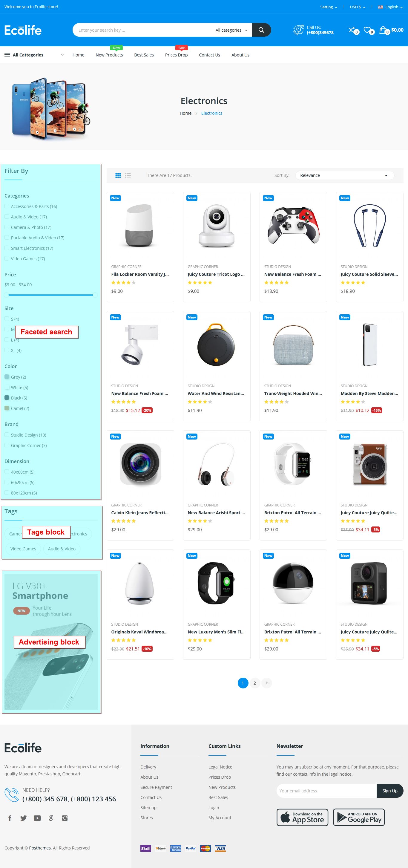Click the newsletter Sign Up button
408x868 pixels.
coord(390,791)
